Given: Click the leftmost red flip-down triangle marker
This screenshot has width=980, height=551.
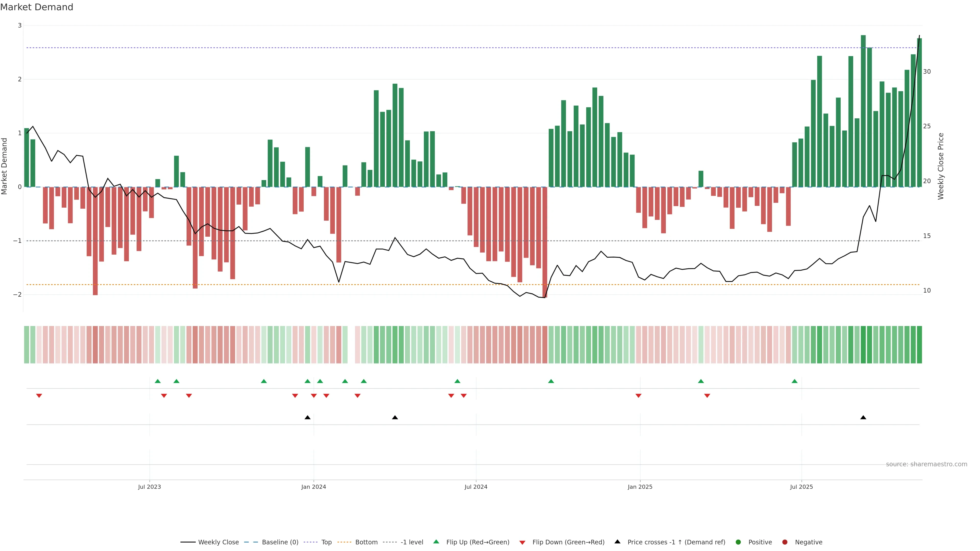Looking at the screenshot, I should [39, 396].
